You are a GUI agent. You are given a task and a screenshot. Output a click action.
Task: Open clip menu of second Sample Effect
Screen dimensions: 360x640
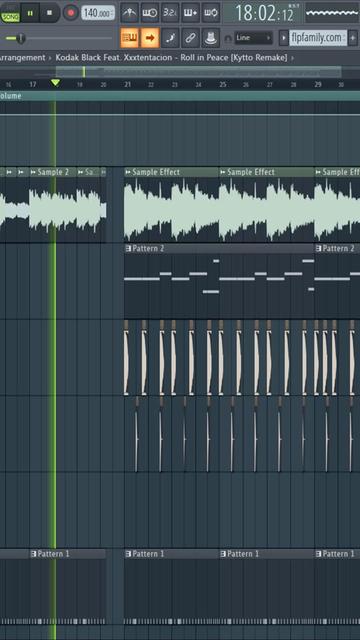click(222, 172)
